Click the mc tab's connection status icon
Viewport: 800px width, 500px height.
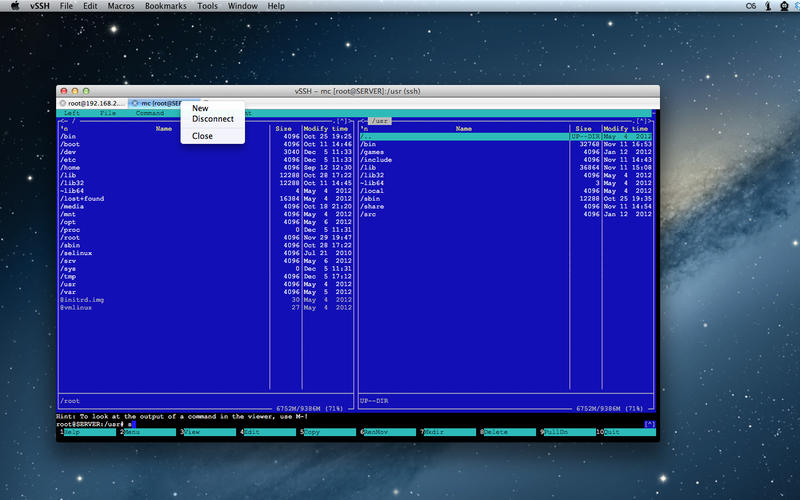point(135,103)
